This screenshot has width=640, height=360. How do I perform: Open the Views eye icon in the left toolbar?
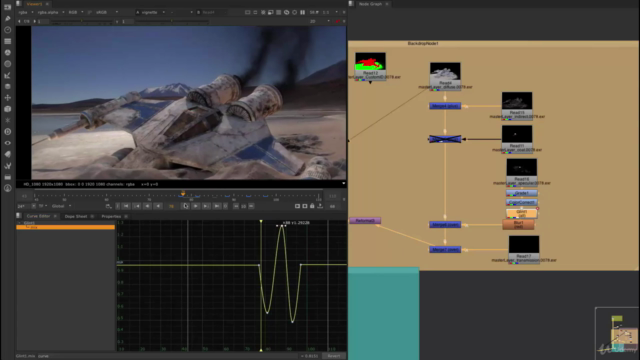tap(7, 143)
